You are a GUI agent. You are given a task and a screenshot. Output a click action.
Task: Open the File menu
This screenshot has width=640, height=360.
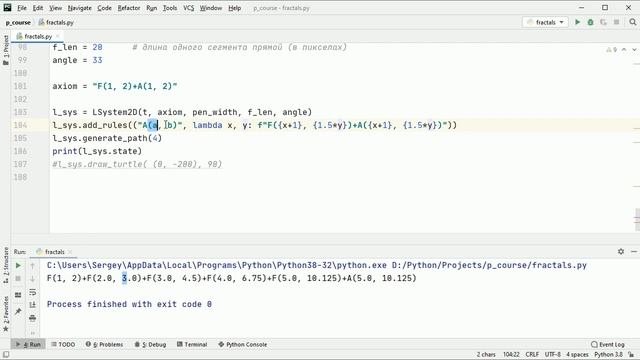click(x=22, y=8)
